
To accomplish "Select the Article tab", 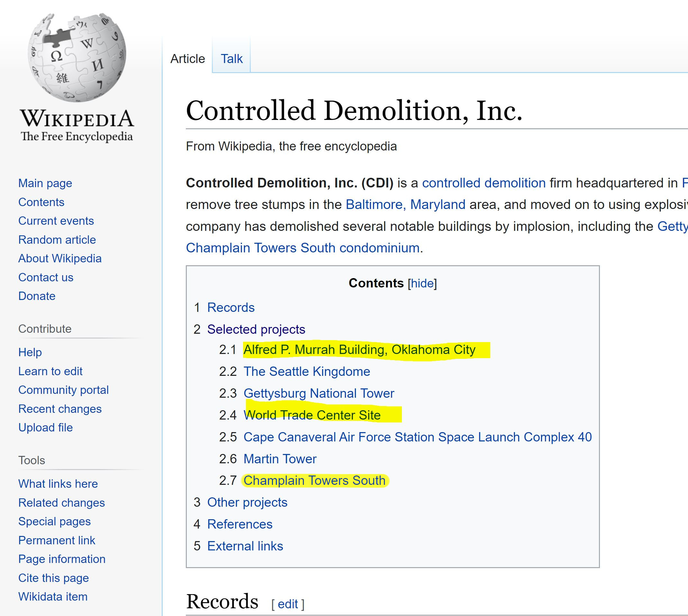I will pyautogui.click(x=187, y=59).
